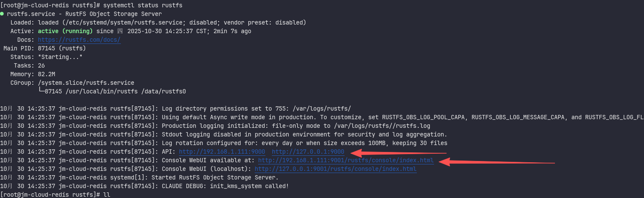Click the green "active (running)" status text
Screen dimensions: 644x198
tap(65, 31)
